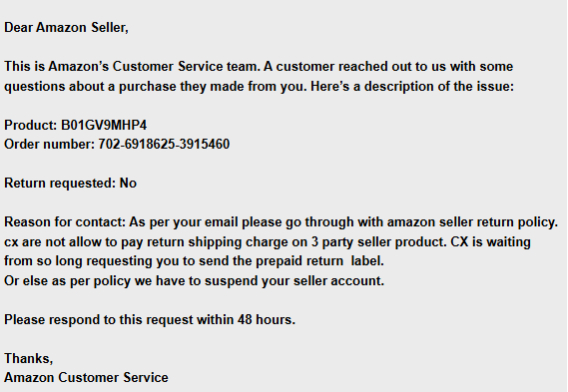Click the "Order number:" label text

[49, 144]
